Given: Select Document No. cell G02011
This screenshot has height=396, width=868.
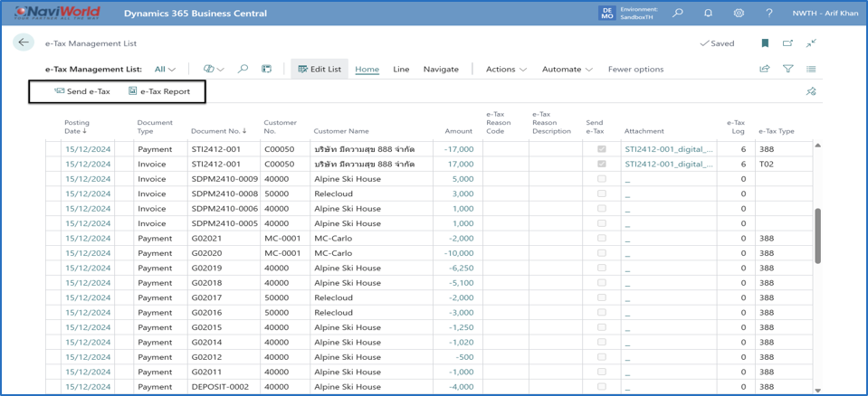Looking at the screenshot, I should (x=224, y=372).
